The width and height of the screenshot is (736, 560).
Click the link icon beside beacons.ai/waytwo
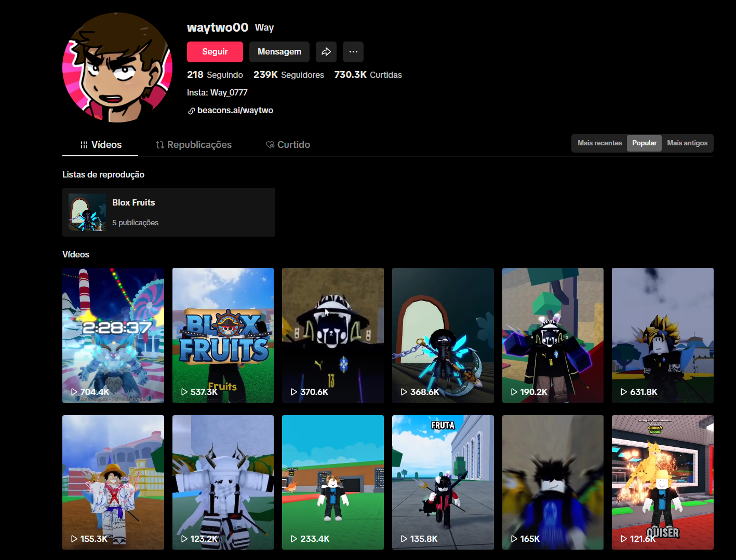tap(192, 111)
